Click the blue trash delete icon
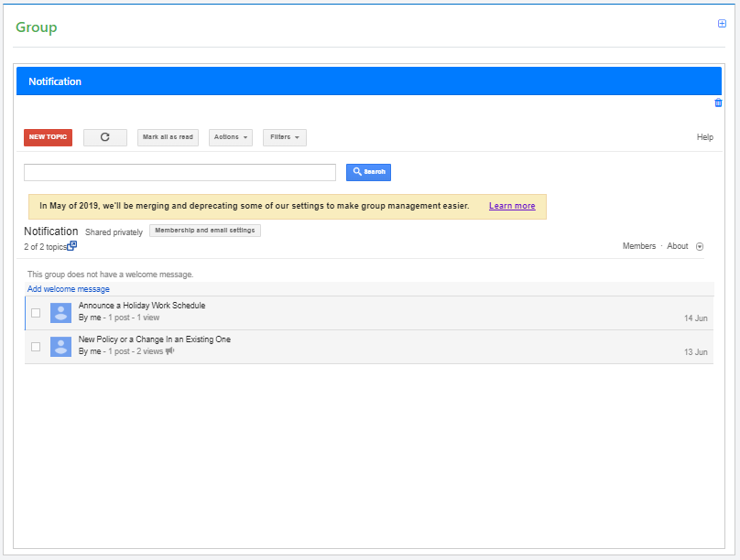740x560 pixels. coord(718,102)
